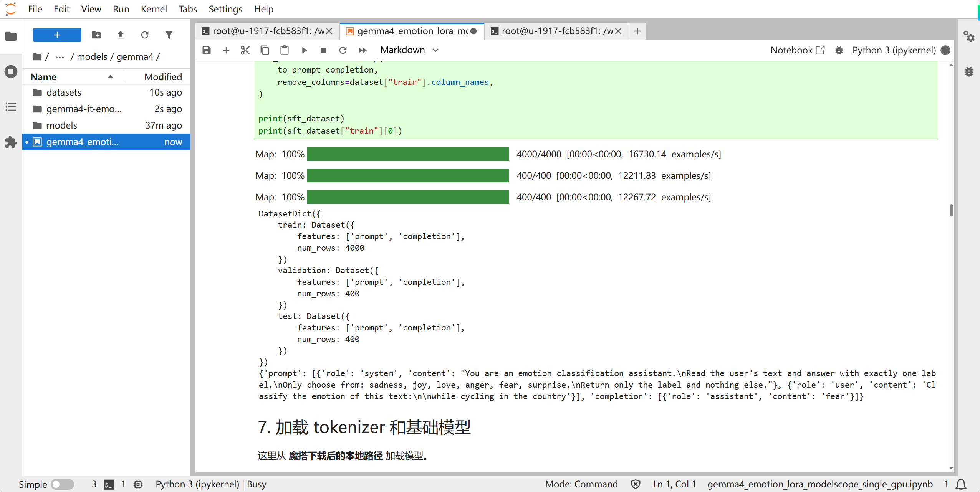
Task: Navigate to gemma4 breadcrumb
Action: (135, 57)
